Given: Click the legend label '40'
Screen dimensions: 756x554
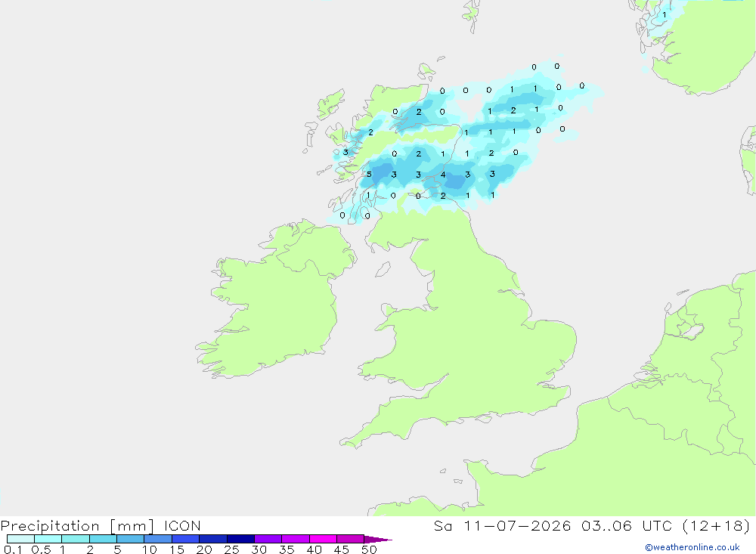Looking at the screenshot, I should (x=314, y=549).
